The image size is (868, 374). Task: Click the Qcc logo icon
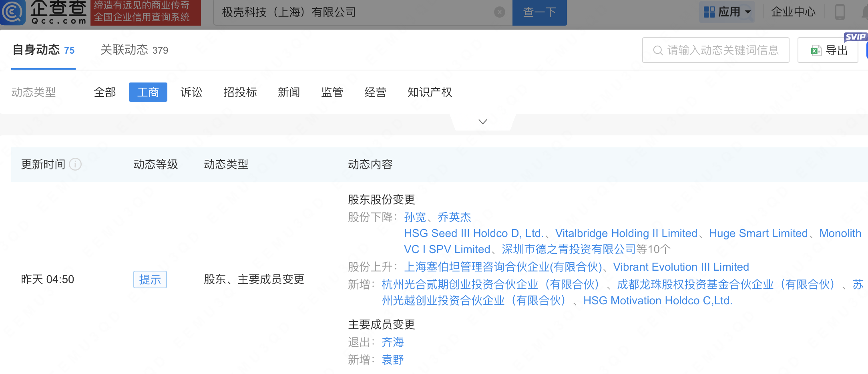point(13,12)
